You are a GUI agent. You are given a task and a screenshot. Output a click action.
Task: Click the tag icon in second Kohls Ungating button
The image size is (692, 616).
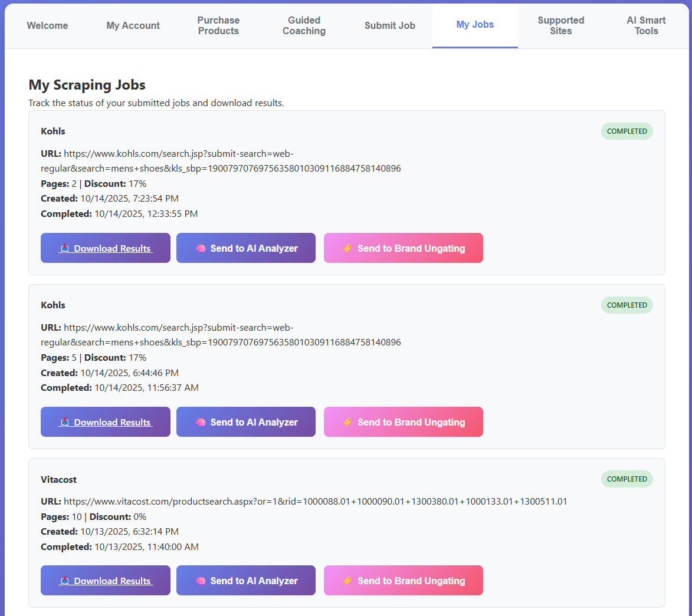[346, 421]
